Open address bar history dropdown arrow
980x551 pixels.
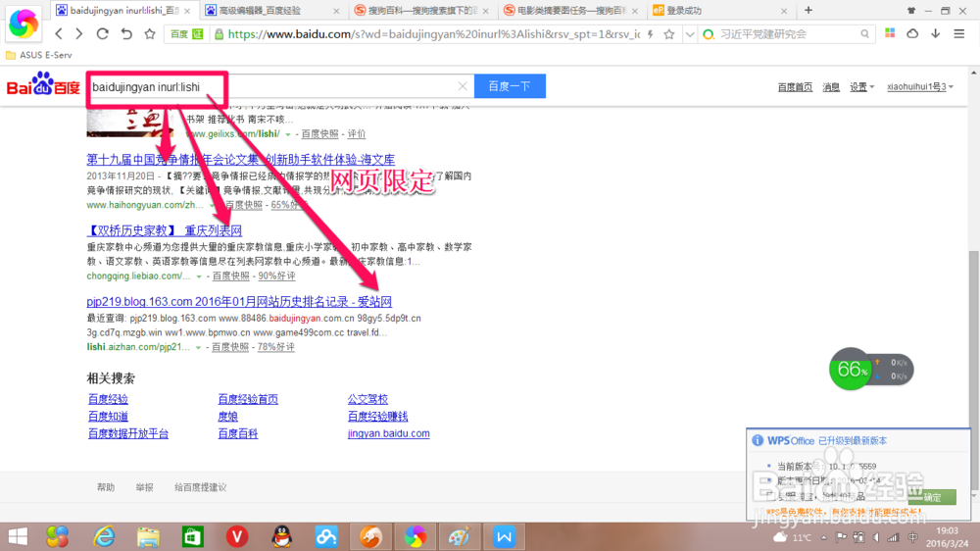(x=689, y=34)
